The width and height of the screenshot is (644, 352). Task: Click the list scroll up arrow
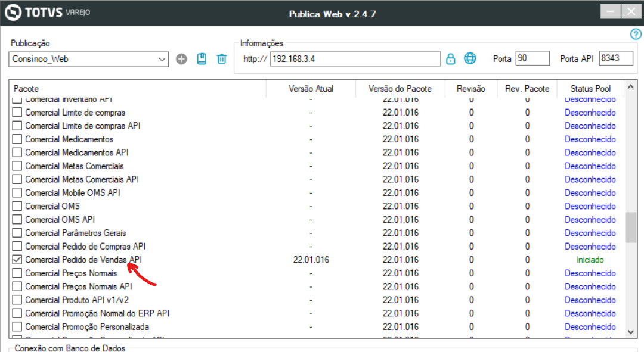[x=631, y=86]
